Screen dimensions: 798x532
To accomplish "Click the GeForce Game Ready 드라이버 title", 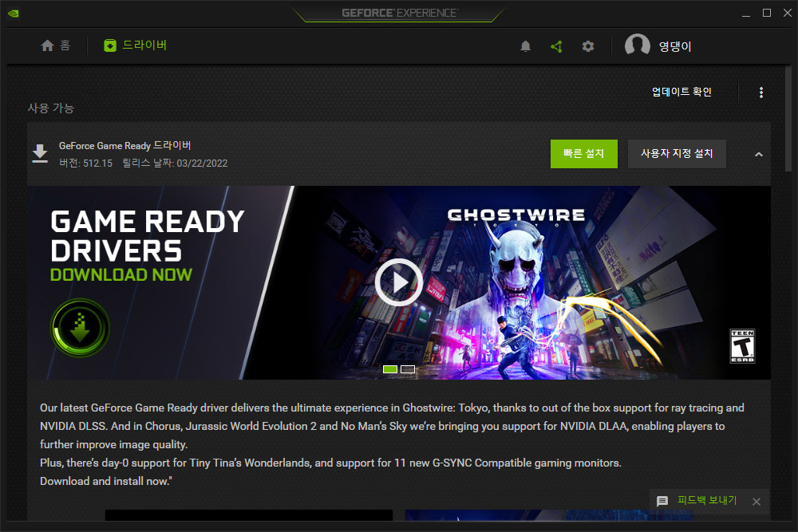I will (124, 145).
